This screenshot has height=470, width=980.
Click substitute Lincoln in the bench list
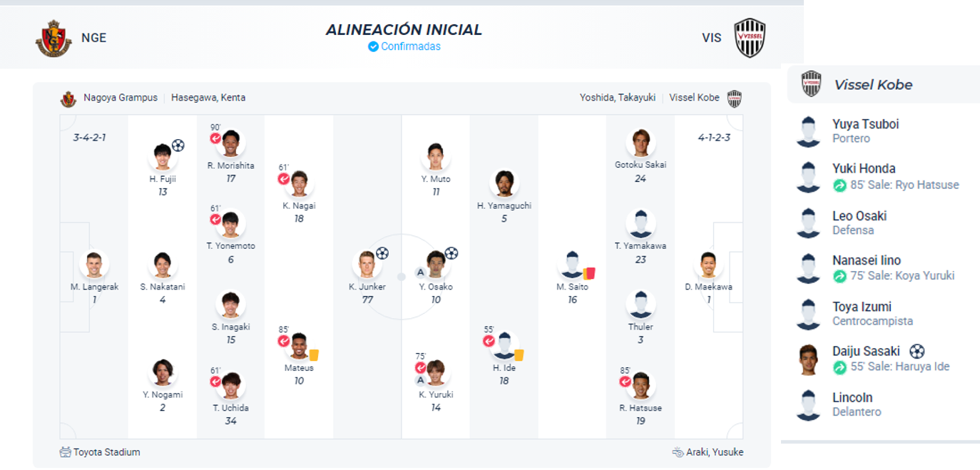[x=852, y=398]
